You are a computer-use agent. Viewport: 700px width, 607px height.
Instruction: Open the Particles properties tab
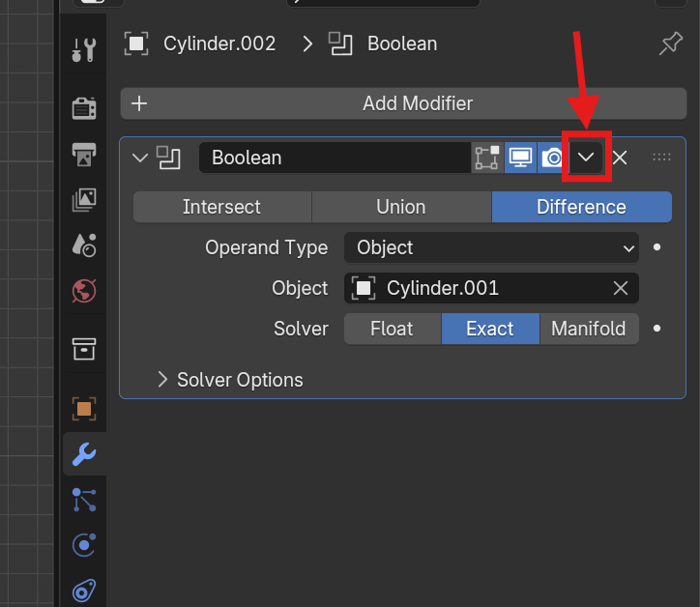click(x=84, y=500)
